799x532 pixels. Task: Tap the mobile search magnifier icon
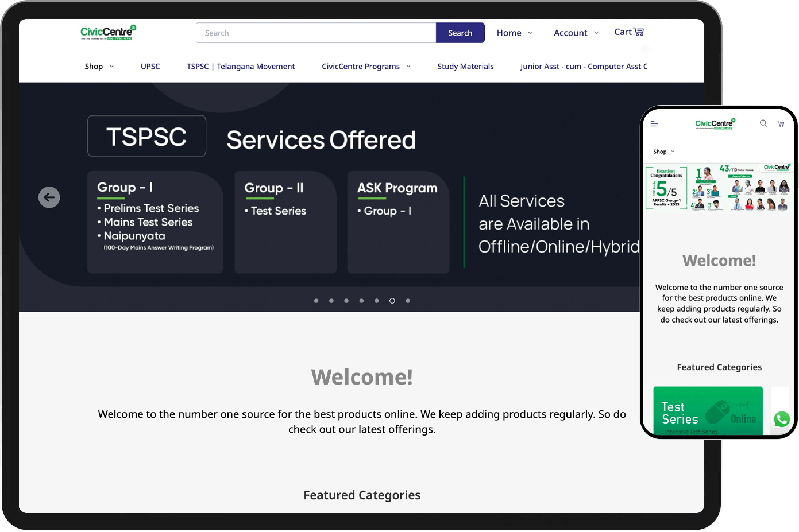click(x=763, y=123)
